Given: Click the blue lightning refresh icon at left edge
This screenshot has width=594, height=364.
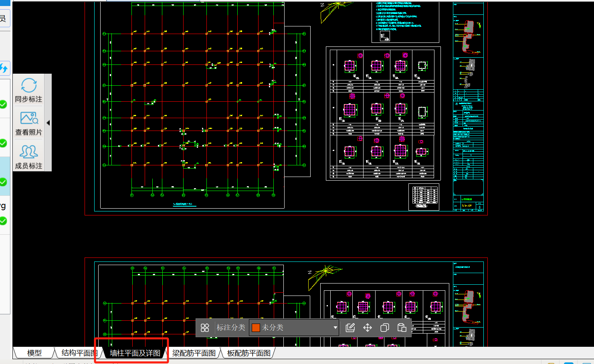Looking at the screenshot, I should 4,68.
